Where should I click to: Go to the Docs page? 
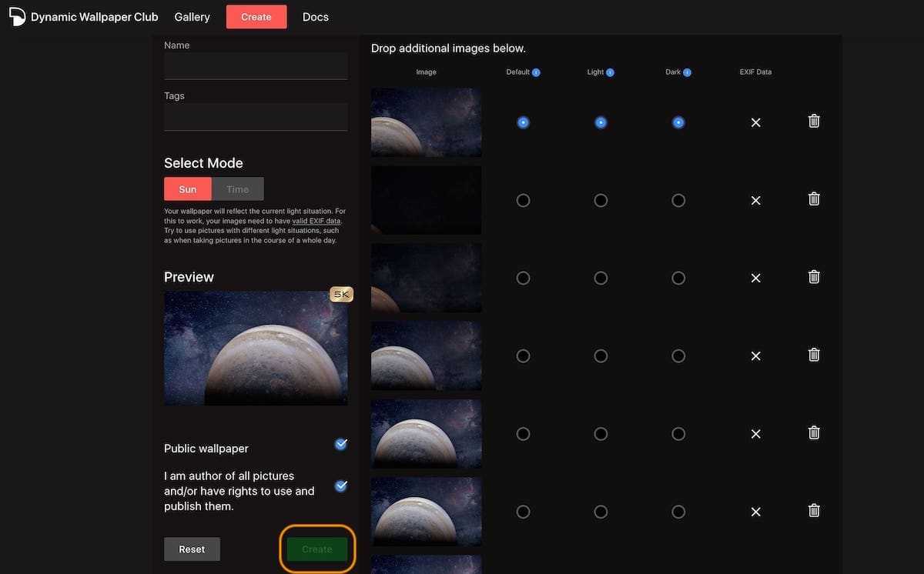pos(315,17)
